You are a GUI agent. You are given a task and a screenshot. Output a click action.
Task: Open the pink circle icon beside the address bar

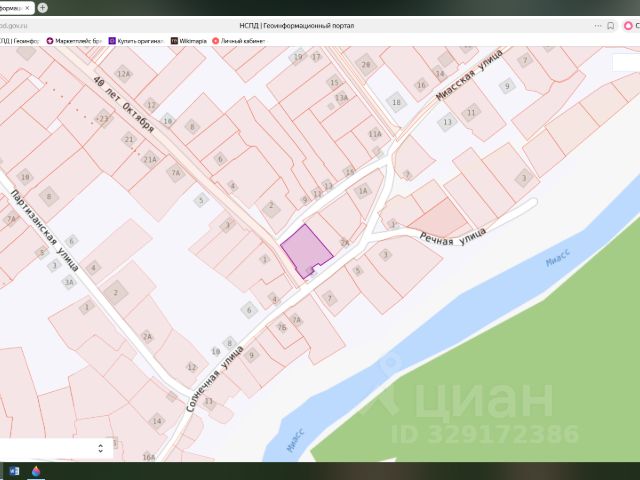[x=628, y=26]
